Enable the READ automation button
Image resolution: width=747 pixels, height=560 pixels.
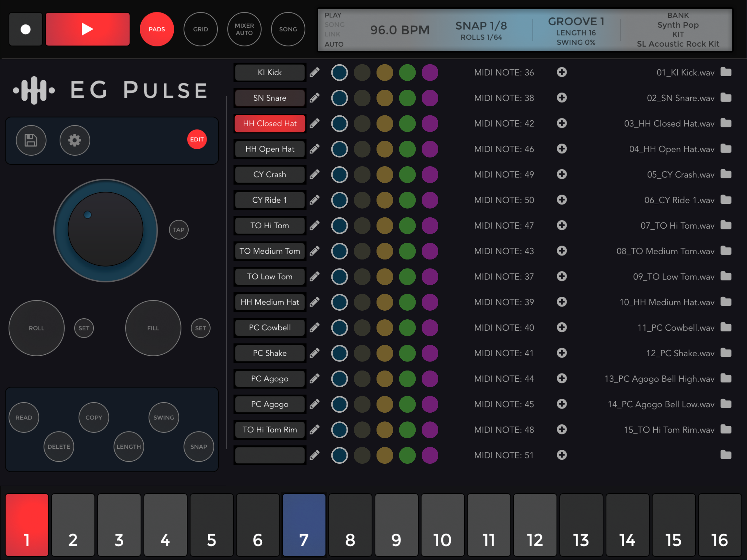tap(24, 418)
